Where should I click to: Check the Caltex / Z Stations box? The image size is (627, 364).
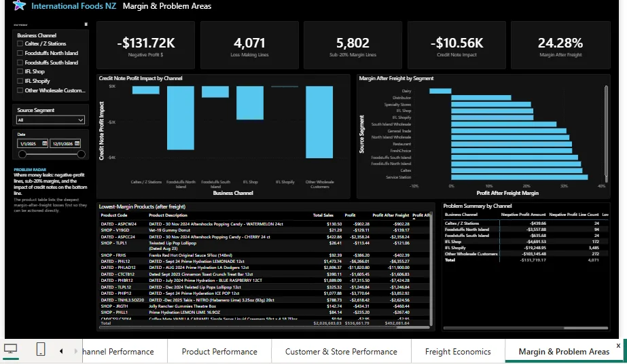tap(20, 43)
